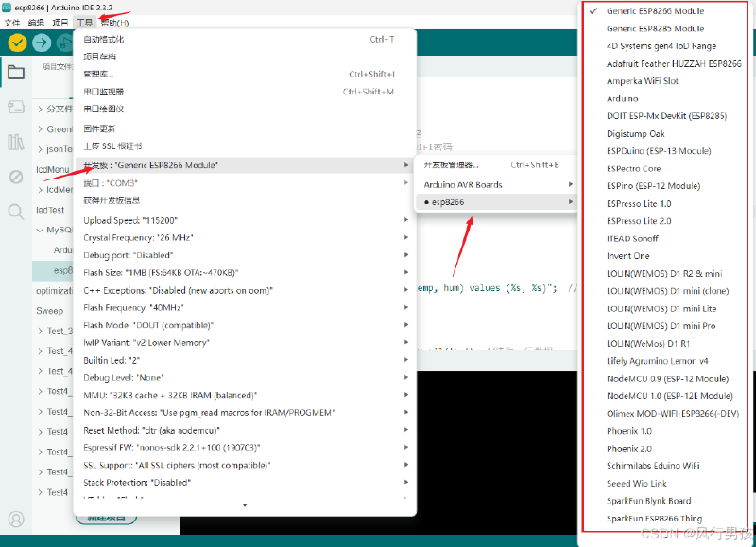756x547 pixels.
Task: Open the Flash Mode submenu
Action: coord(245,325)
